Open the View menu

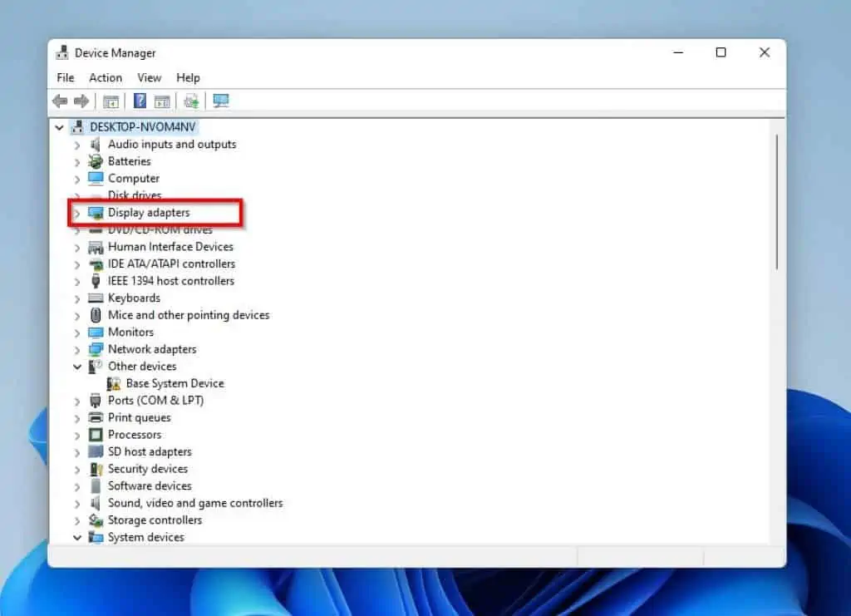tap(150, 77)
